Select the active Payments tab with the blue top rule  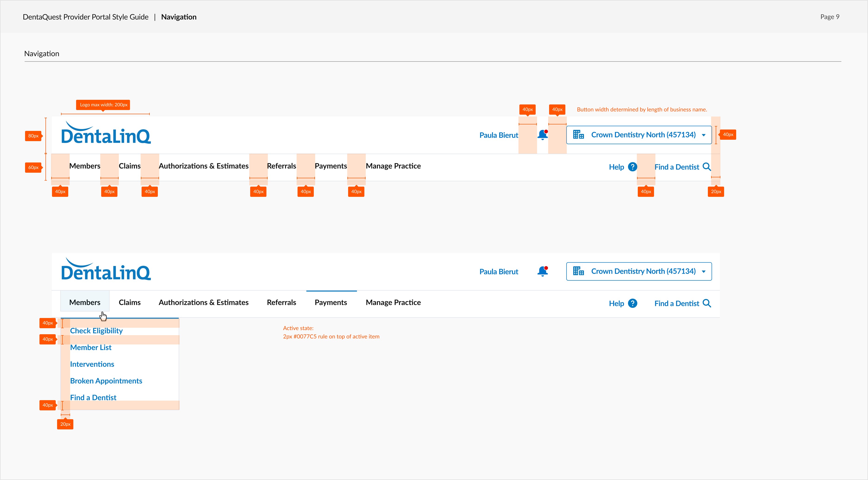pos(331,302)
